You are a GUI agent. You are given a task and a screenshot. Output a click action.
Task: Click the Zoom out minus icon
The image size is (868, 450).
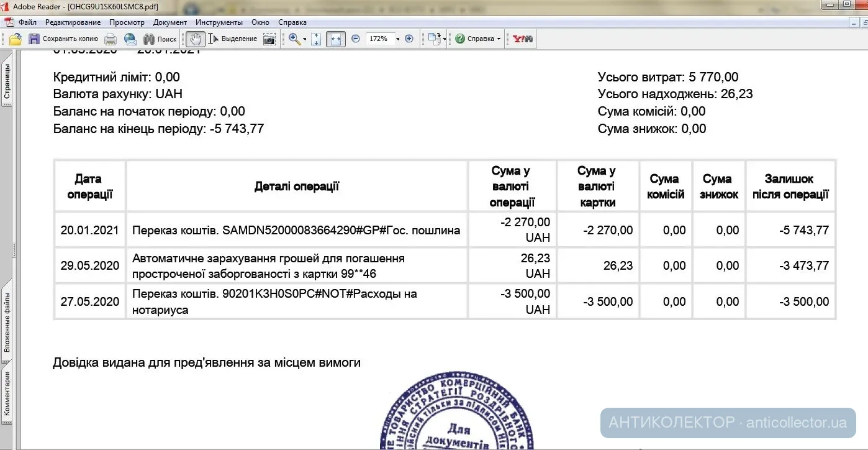pyautogui.click(x=356, y=39)
